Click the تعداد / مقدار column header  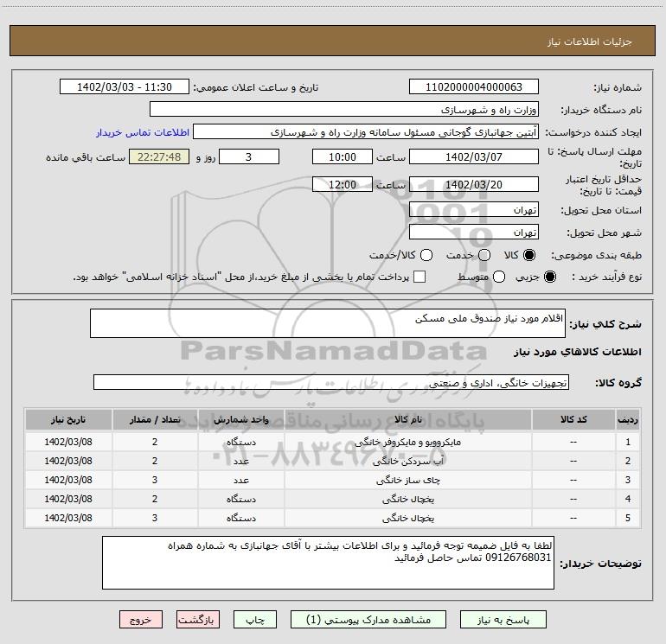(155, 419)
